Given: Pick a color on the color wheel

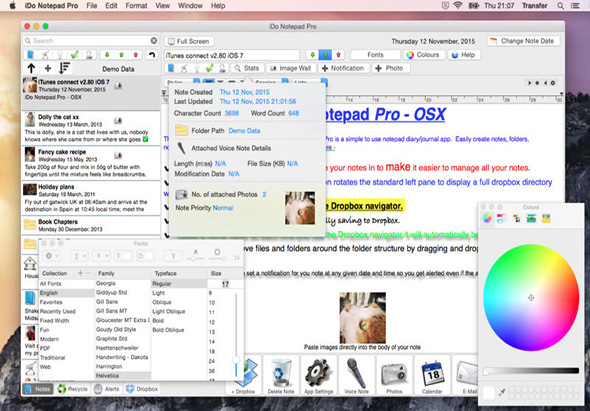Looking at the screenshot, I should [x=531, y=297].
